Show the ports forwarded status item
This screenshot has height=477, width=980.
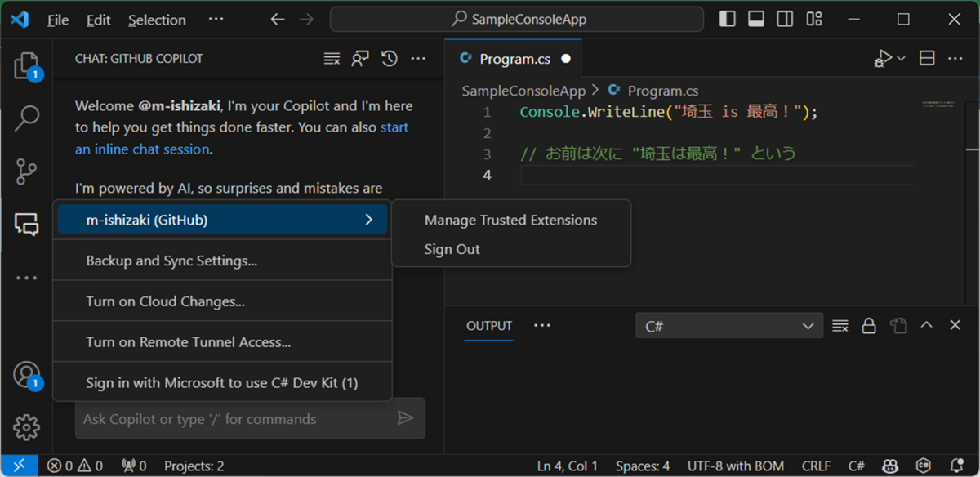(134, 466)
